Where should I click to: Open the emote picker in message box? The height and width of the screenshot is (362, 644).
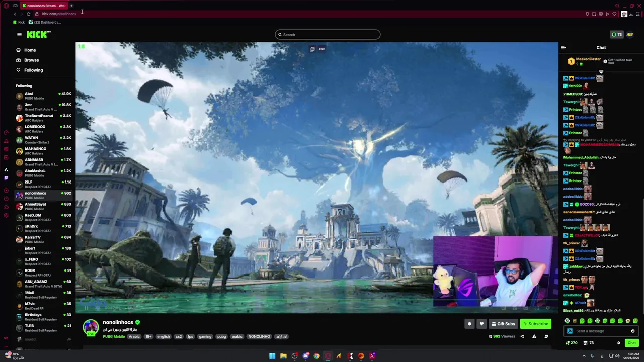[x=633, y=331]
